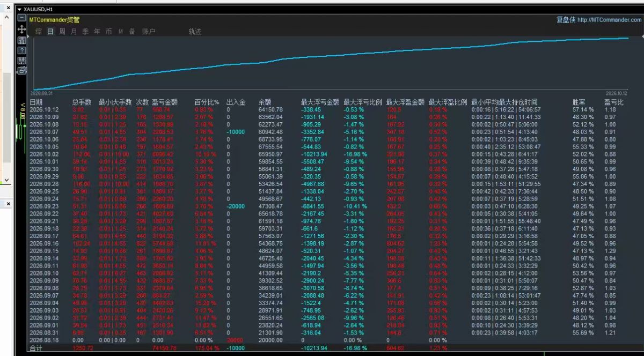Click the 日期 column header
Screen dimensions: 644x356
[x=36, y=102]
